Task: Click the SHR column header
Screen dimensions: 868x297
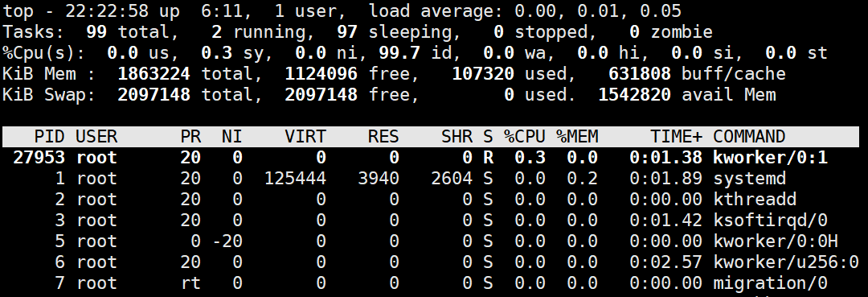Action: click(457, 136)
